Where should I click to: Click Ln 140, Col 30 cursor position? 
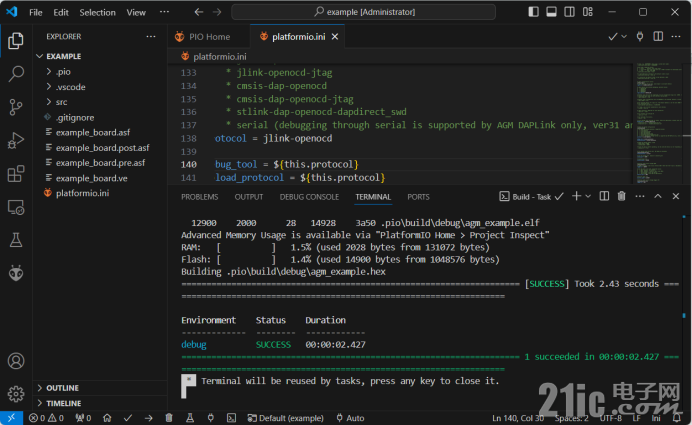518,418
